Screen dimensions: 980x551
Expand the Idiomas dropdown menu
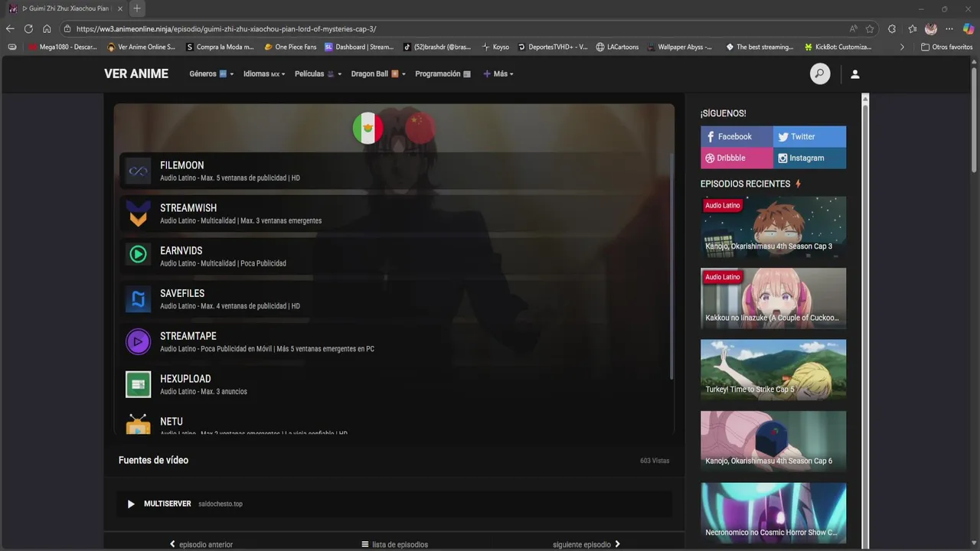(x=264, y=74)
